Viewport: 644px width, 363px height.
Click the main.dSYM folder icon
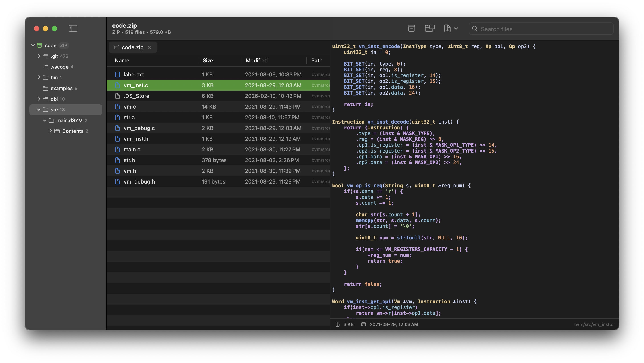tap(51, 120)
